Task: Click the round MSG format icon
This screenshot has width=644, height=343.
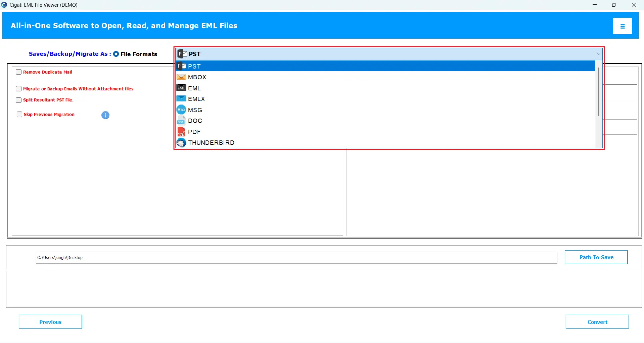Action: click(x=181, y=110)
